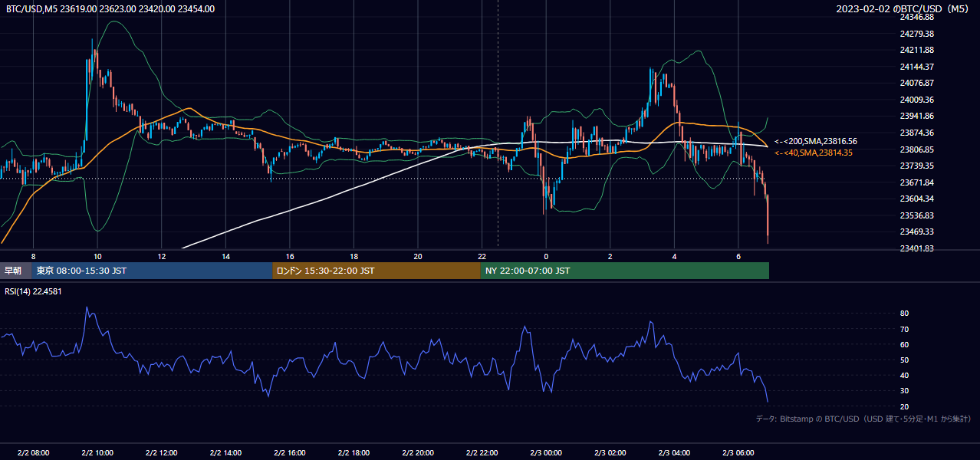Click the 24076.87 price axis label

click(916, 83)
